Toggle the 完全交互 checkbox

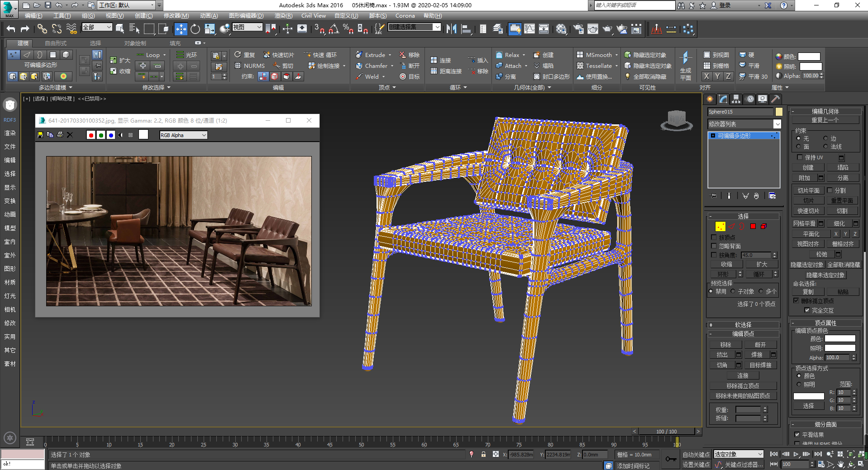coord(806,310)
